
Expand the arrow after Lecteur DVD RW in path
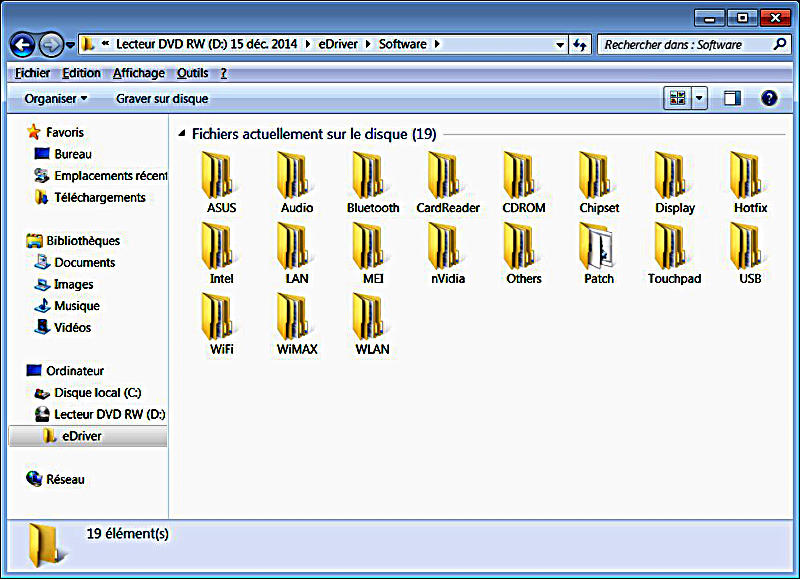[307, 44]
